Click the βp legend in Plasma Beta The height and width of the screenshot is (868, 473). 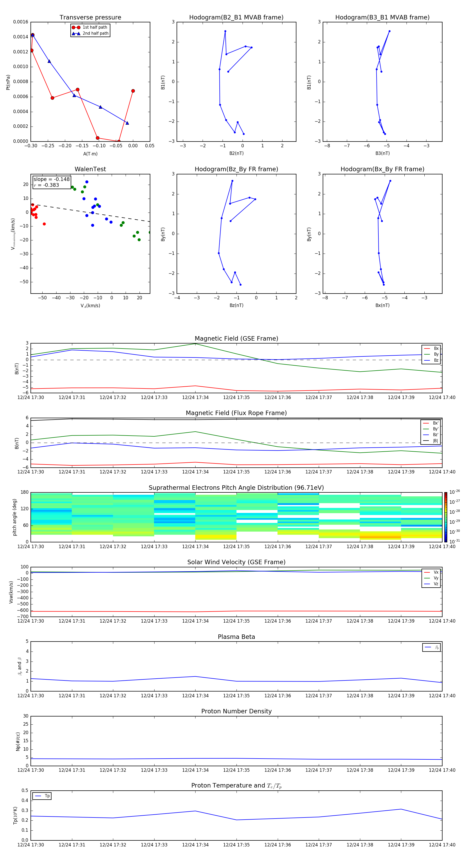[431, 647]
